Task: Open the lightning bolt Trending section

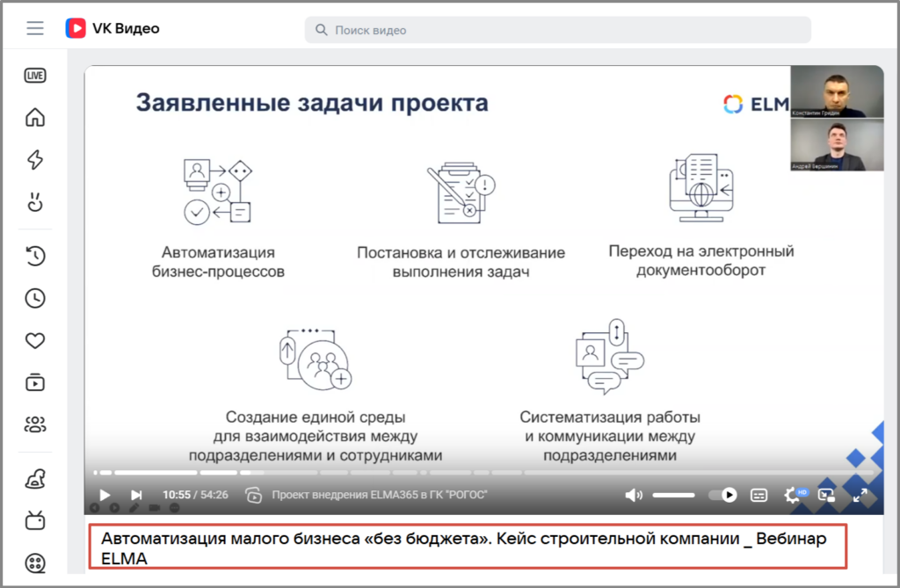Action: pos(35,160)
